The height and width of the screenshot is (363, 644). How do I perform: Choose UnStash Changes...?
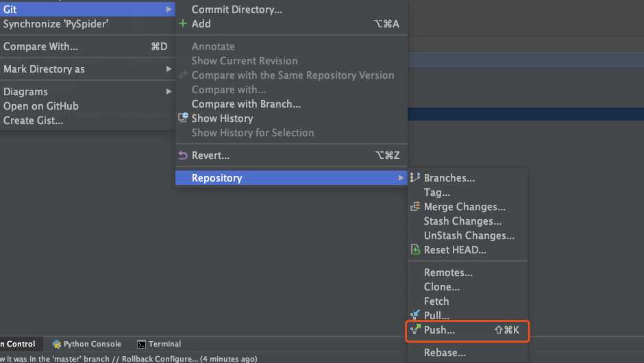(469, 236)
